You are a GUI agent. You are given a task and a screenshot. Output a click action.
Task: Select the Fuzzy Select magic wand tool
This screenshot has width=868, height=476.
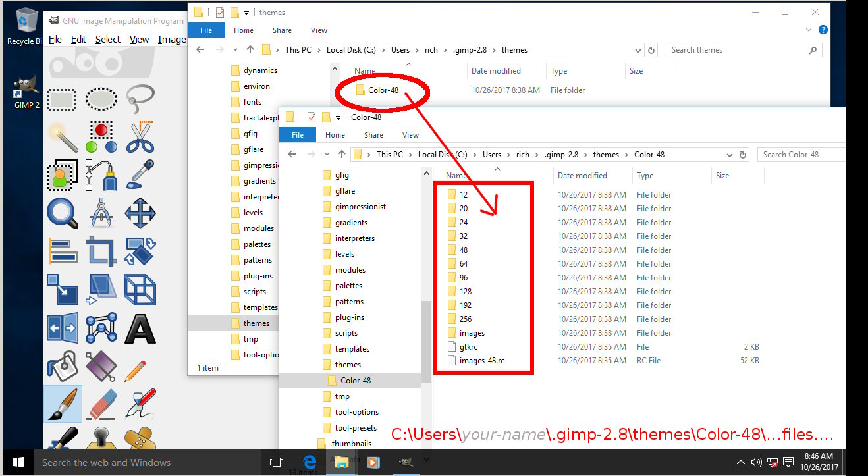coord(63,137)
